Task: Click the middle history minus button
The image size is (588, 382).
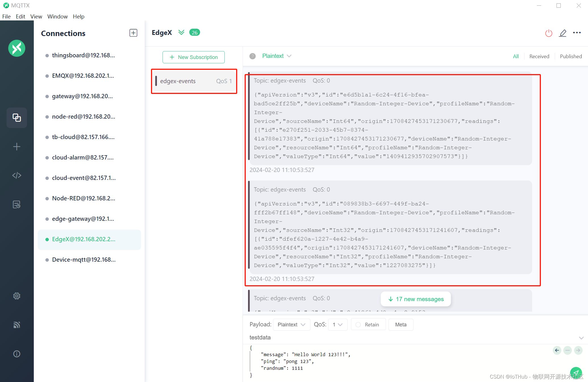Action: coord(568,350)
